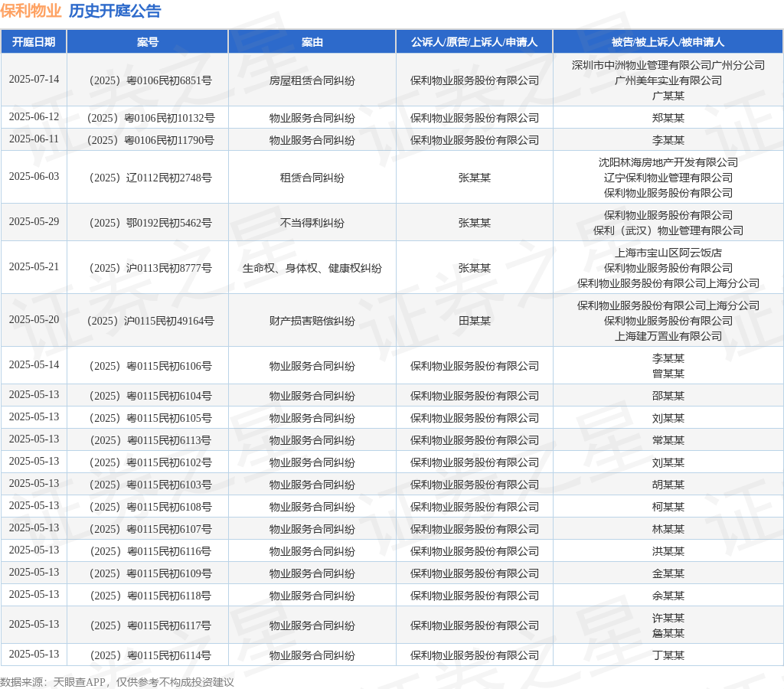Click the 历史开庭公告 heading
The height and width of the screenshot is (689, 784).
115,11
